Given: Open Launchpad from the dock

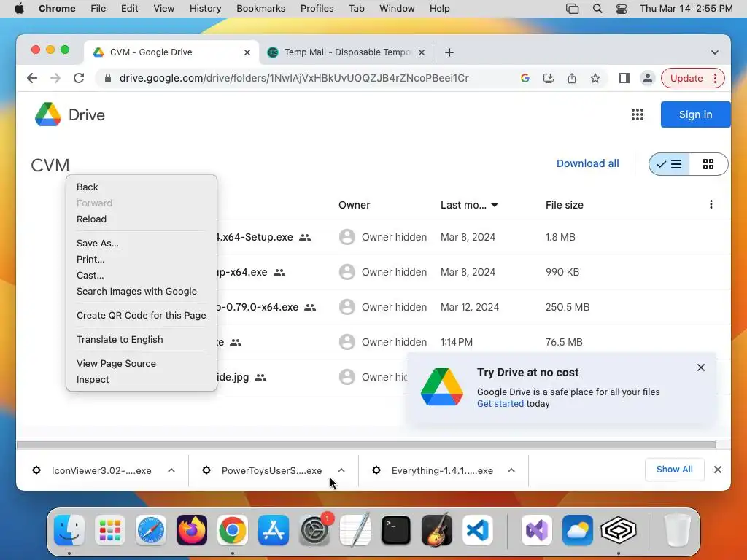Looking at the screenshot, I should tap(110, 529).
